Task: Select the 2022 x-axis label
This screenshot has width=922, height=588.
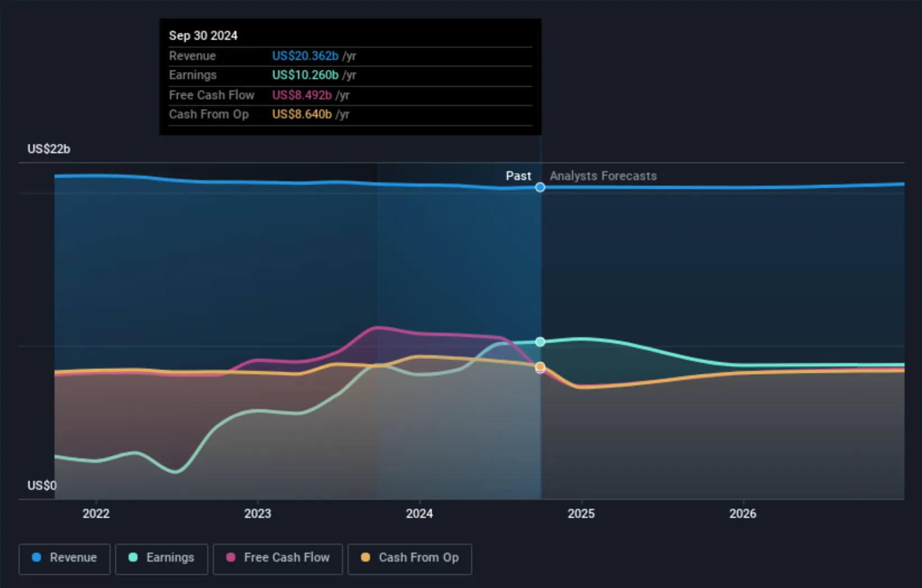Action: tap(96, 513)
